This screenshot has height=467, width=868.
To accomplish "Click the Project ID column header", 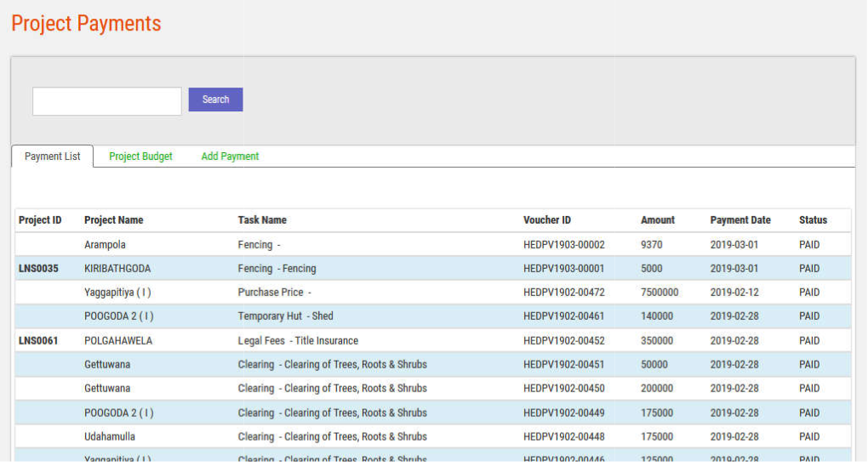I will pyautogui.click(x=40, y=220).
